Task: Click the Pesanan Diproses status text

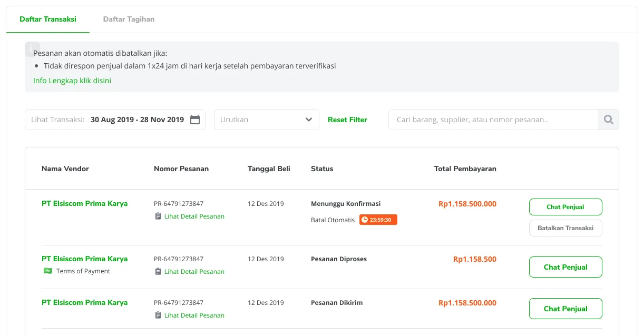Action: 339,259
